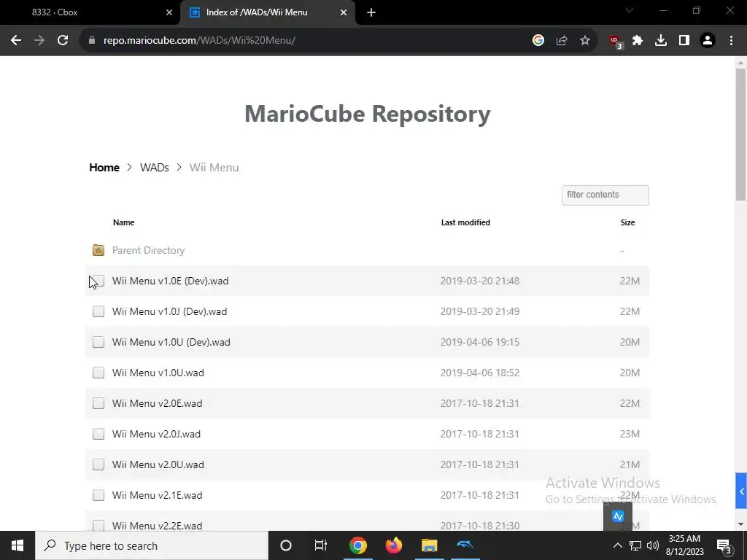Sort by the Name column header
The image size is (747, 560).
tap(123, 222)
